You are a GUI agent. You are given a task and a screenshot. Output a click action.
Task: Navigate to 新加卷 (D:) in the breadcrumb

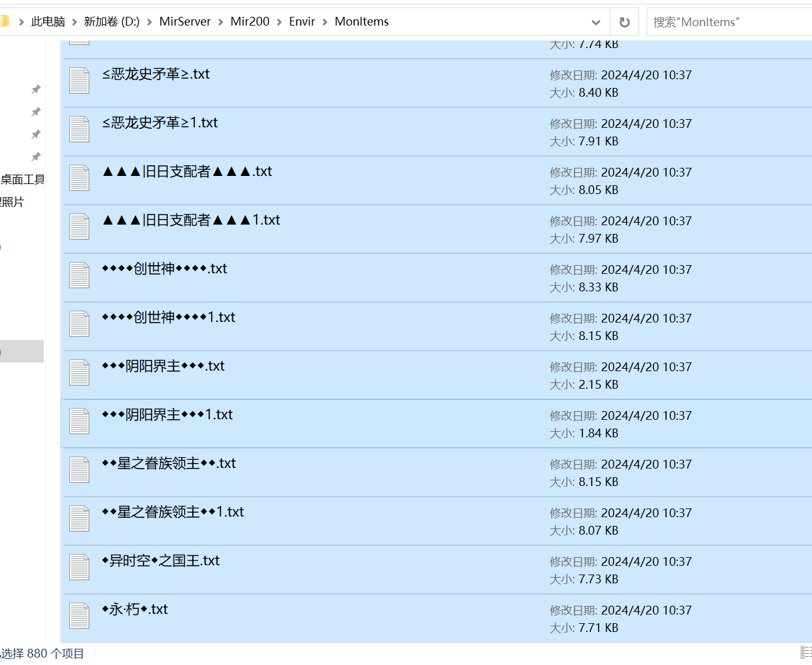[x=112, y=22]
